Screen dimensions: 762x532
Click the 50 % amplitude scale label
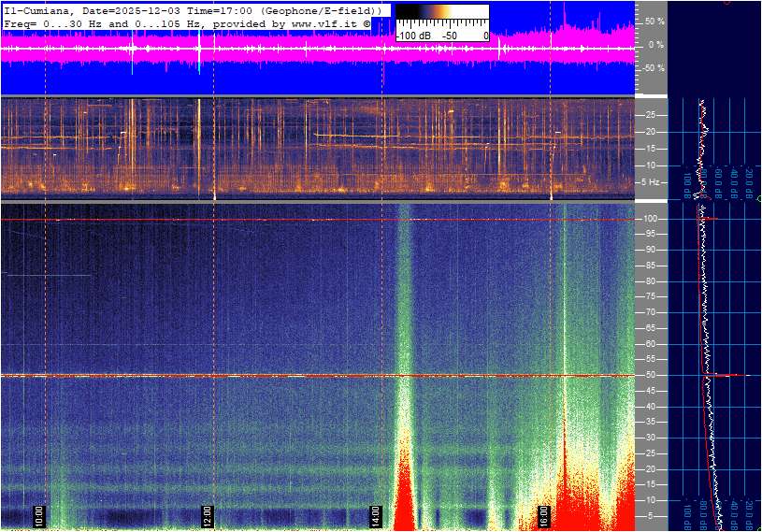(x=655, y=21)
